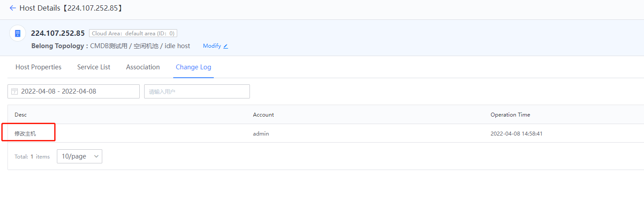Open the 2022-04-08 date range picker
This screenshot has height=208, width=644.
[74, 91]
